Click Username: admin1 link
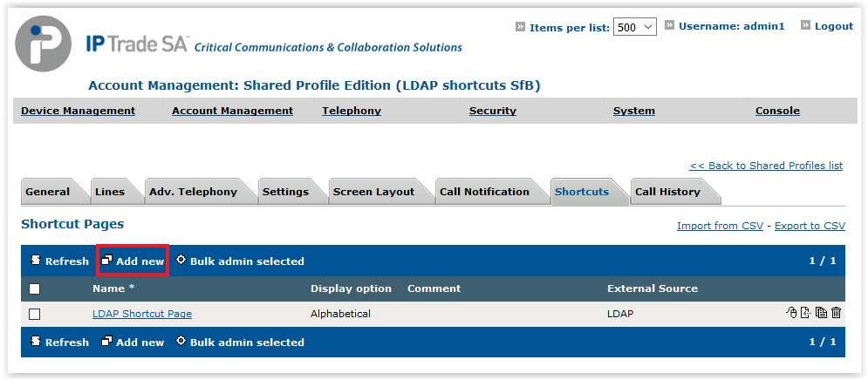The image size is (868, 380). (x=732, y=26)
